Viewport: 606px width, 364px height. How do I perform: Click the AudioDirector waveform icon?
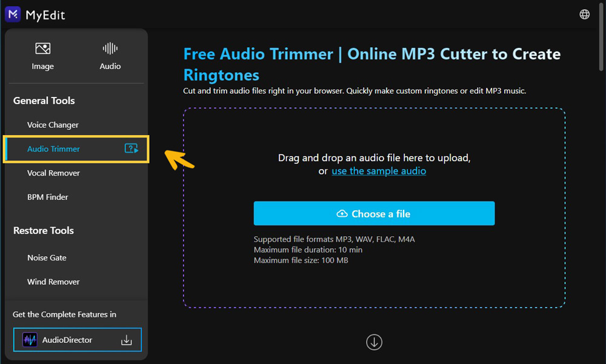pos(30,340)
